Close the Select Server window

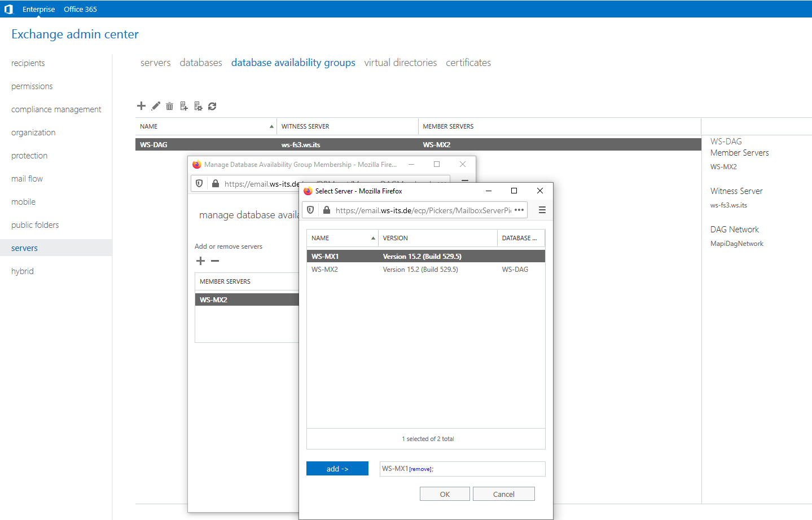(x=540, y=191)
